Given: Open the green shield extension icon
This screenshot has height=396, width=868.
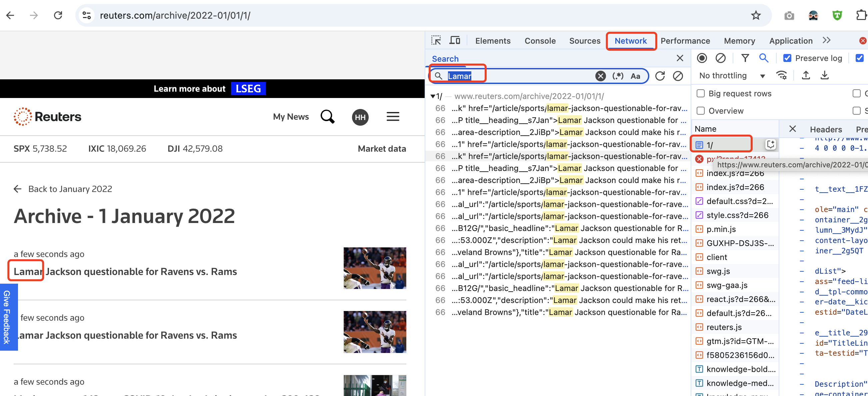Looking at the screenshot, I should (837, 16).
